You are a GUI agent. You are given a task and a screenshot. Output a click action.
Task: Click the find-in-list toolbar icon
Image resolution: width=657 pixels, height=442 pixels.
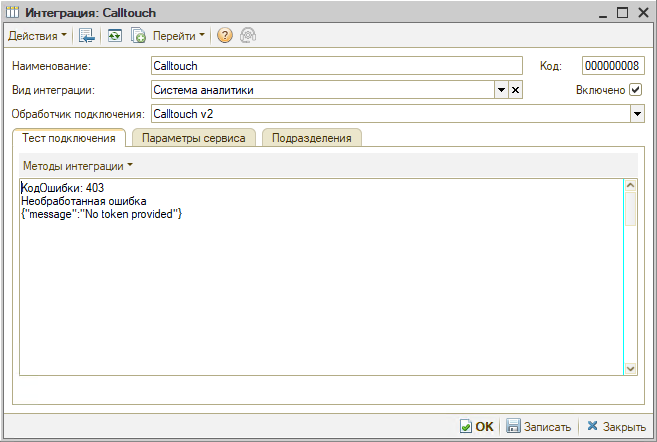[x=87, y=36]
